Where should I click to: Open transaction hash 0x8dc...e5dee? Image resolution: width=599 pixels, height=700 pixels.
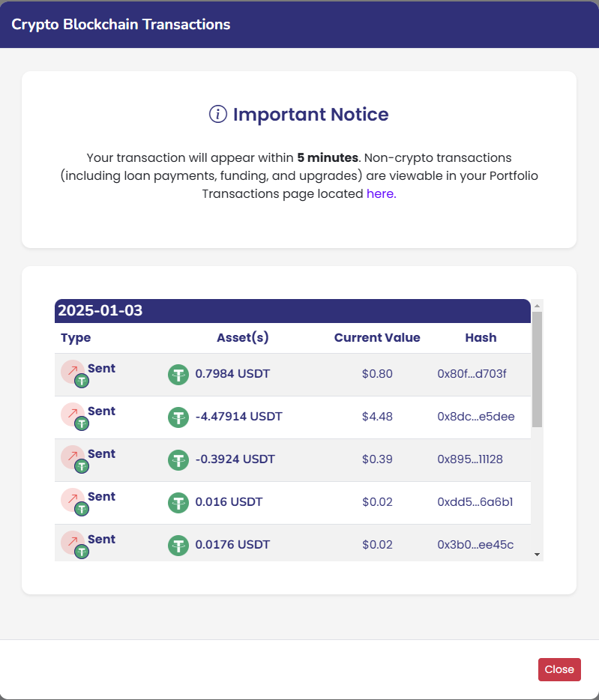(x=475, y=417)
